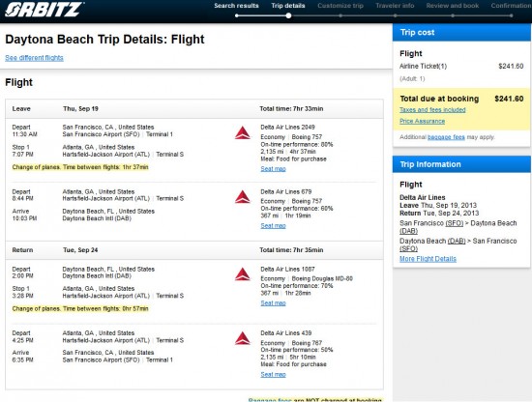Click the baggage fees link in Trip cost
532x402 pixels.
coord(446,137)
